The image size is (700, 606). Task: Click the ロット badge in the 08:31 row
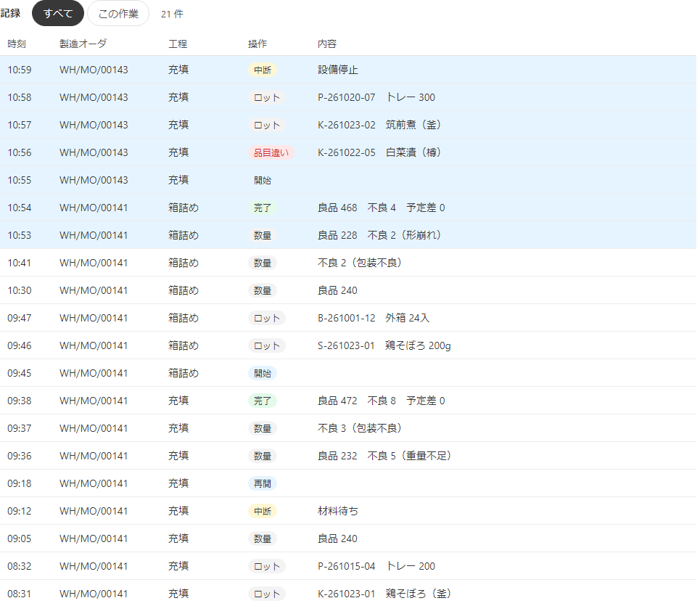pos(267,594)
